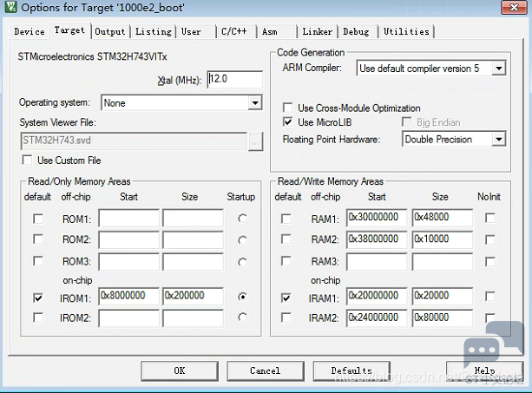This screenshot has width=532, height=393.
Task: Check the IRAM2 default checkbox
Action: click(286, 318)
